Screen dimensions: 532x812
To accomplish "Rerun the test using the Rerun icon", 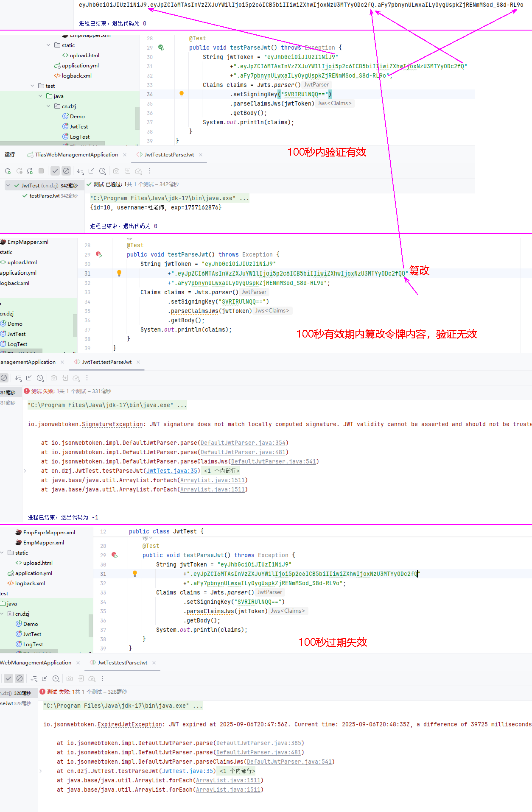I will [8, 171].
